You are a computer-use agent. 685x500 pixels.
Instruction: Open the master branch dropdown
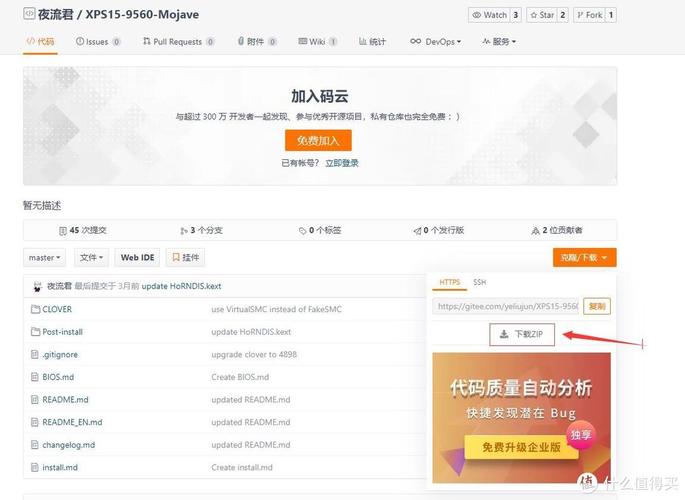[45, 258]
